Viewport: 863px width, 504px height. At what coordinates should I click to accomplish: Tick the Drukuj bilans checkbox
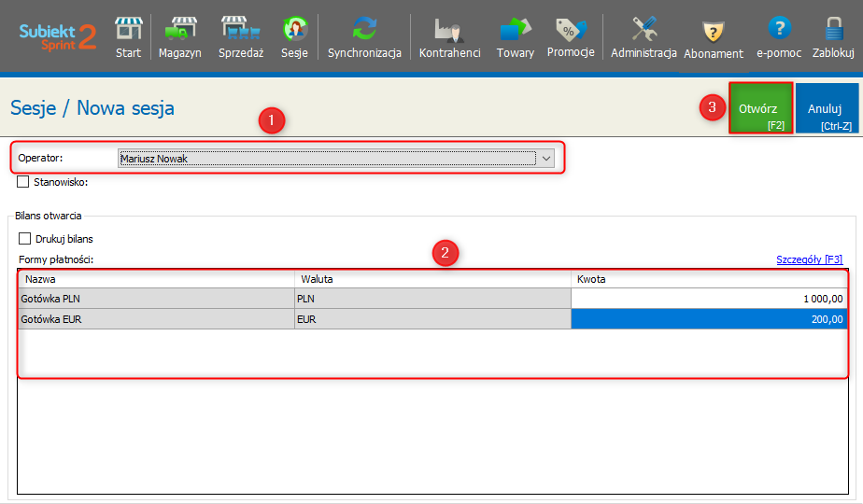coord(25,239)
